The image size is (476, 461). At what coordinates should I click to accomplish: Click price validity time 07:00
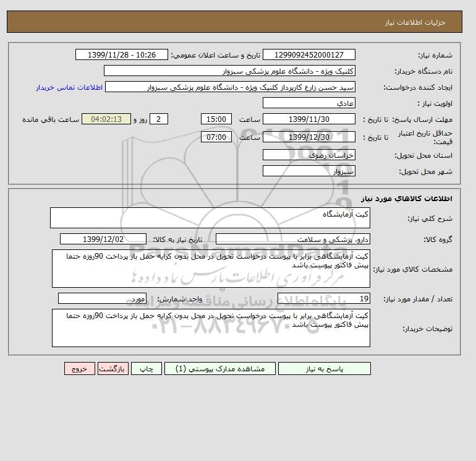(x=216, y=137)
